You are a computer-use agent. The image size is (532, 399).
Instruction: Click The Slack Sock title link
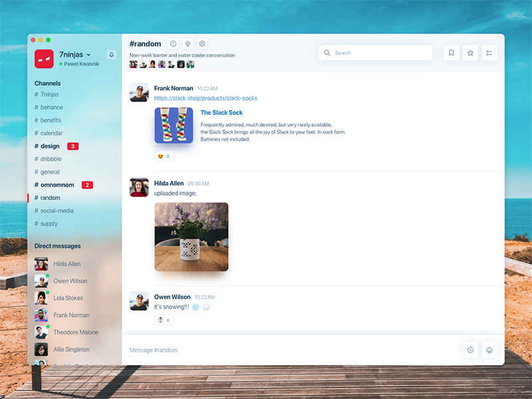[x=221, y=113]
